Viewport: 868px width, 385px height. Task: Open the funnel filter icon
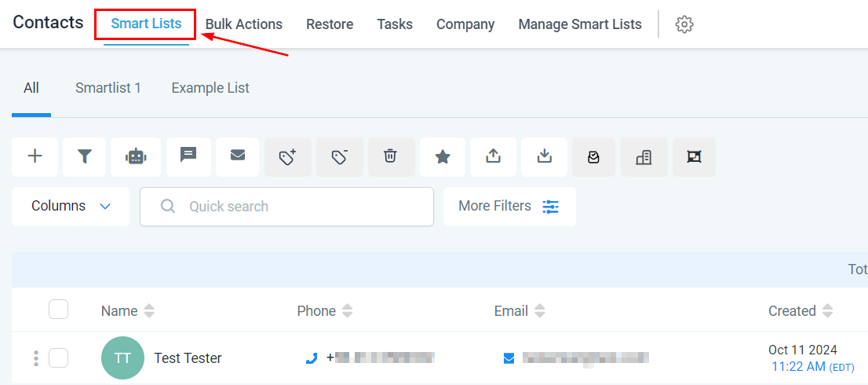click(x=85, y=156)
